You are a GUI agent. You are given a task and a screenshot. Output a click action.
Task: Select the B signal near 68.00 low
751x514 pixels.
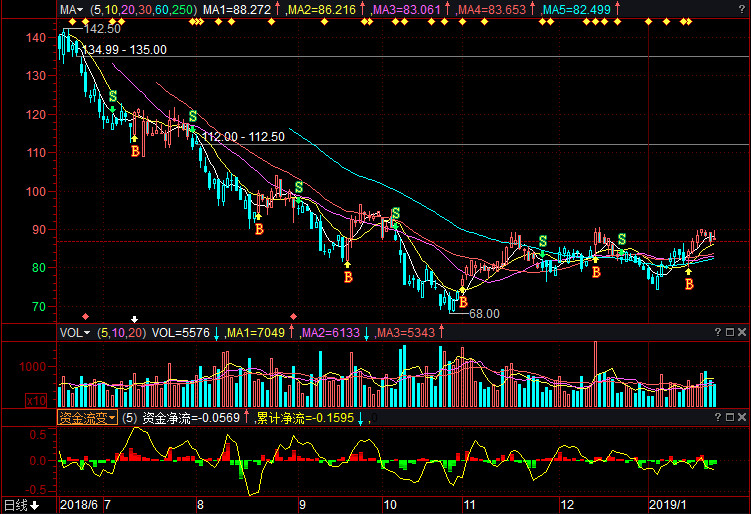point(462,301)
